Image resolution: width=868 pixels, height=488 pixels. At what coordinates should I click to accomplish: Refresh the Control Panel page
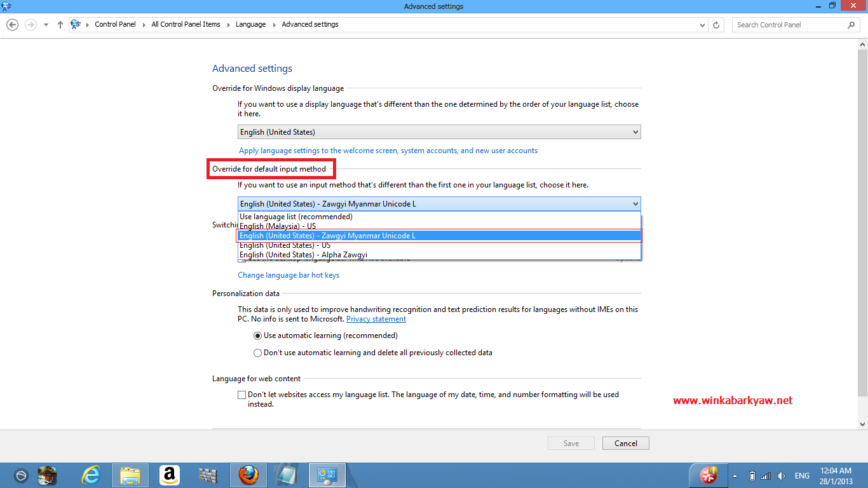[x=716, y=25]
